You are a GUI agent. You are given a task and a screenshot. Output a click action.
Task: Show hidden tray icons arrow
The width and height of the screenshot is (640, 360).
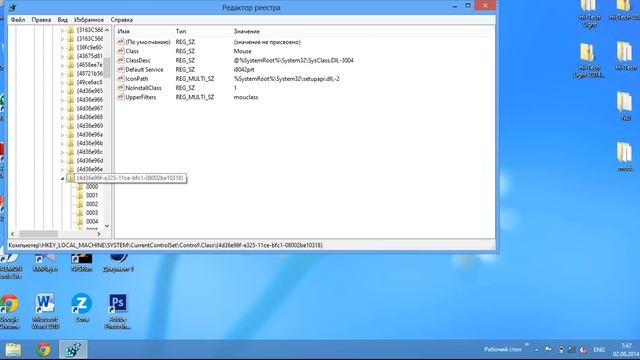pos(536,350)
